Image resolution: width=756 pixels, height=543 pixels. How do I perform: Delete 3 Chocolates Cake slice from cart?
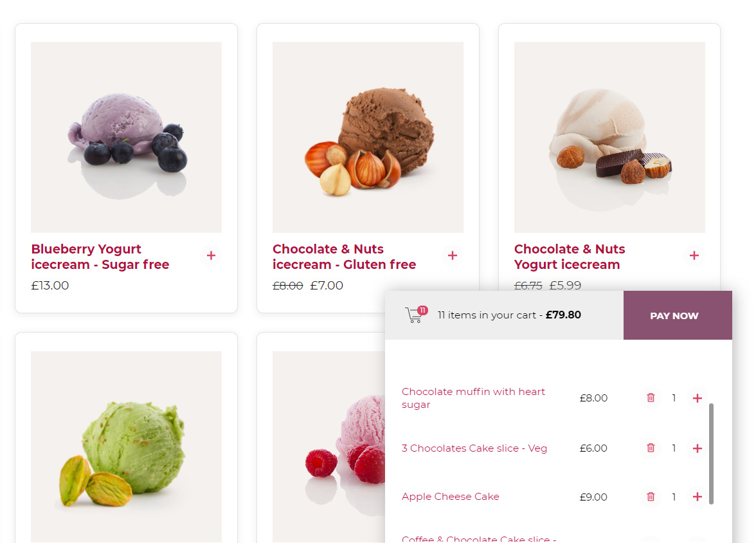[651, 448]
